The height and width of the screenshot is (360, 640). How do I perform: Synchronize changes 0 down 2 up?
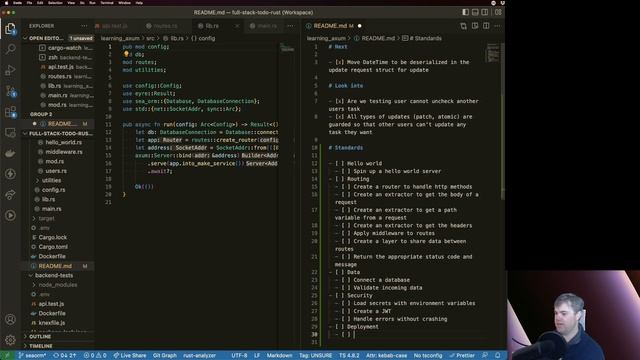click(x=64, y=356)
